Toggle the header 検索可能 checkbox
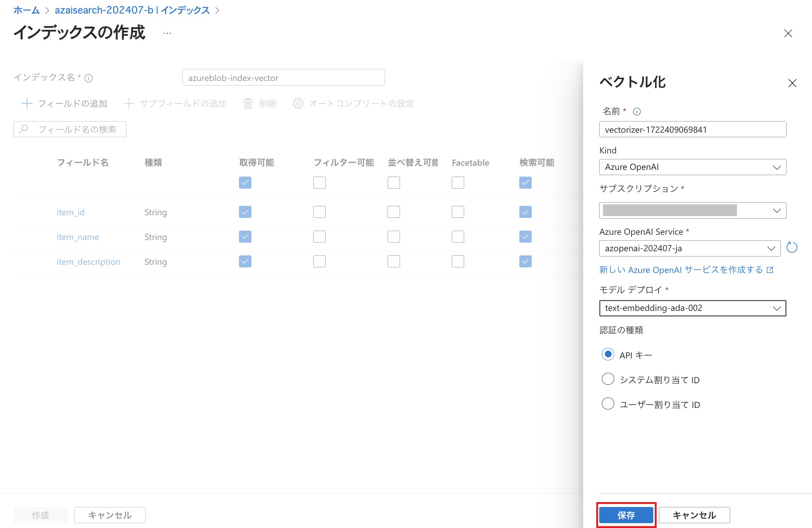The width and height of the screenshot is (812, 528). tap(525, 183)
